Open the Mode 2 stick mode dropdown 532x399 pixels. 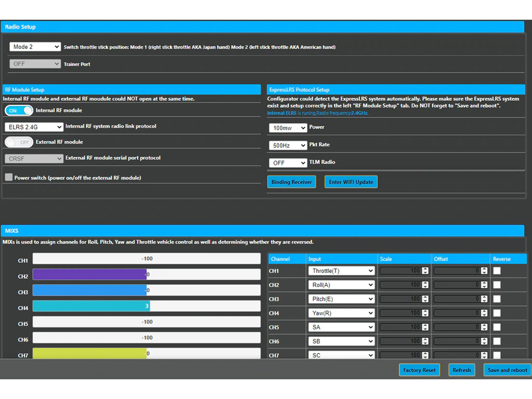point(35,47)
